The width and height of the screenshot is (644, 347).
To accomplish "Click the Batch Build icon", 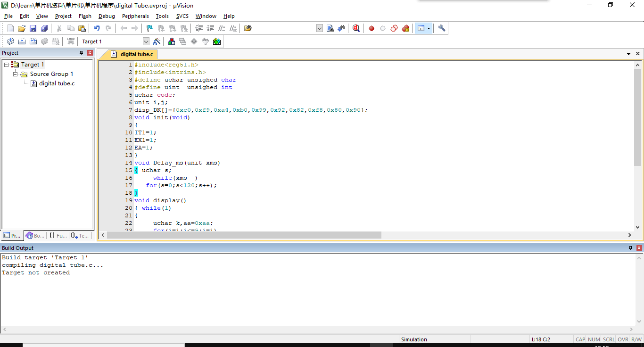I will [44, 41].
